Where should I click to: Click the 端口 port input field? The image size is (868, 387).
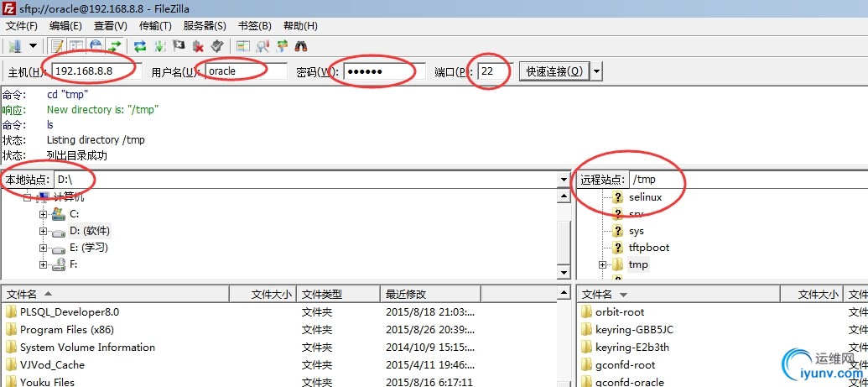click(496, 71)
